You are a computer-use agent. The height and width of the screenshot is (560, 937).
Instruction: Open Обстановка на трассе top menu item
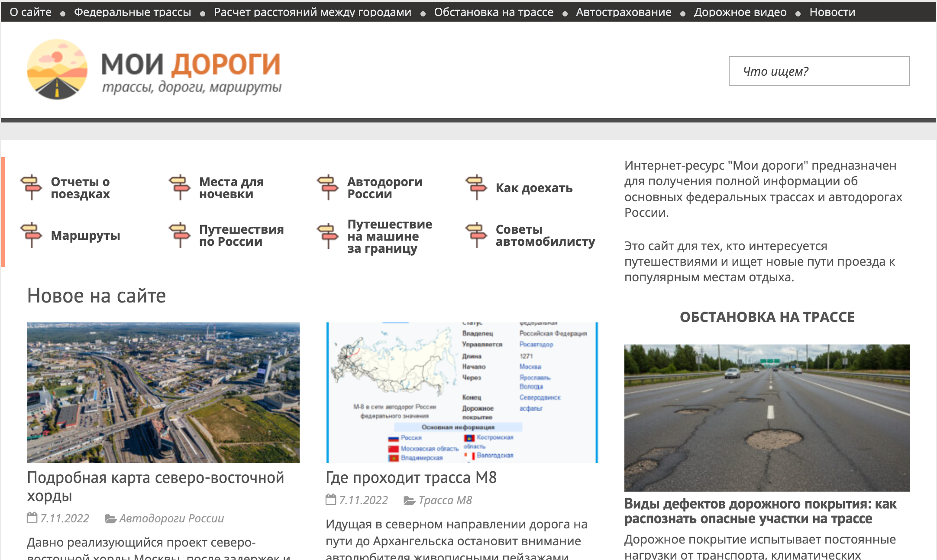(x=494, y=12)
